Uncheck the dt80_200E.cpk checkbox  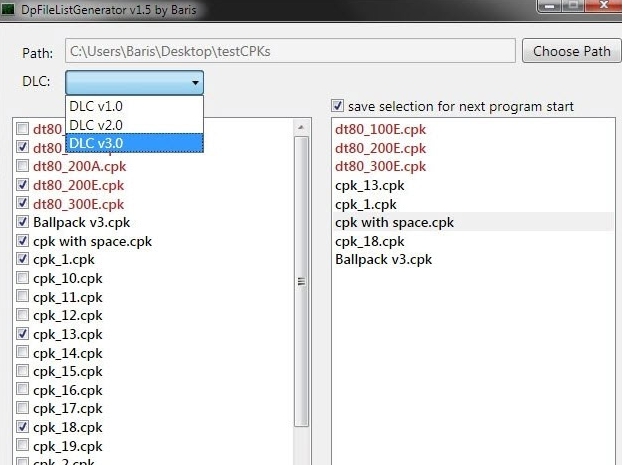coord(22,184)
